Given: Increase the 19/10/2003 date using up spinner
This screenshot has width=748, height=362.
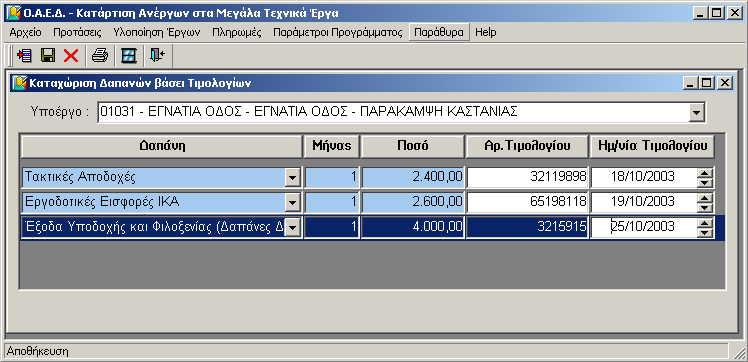Looking at the screenshot, I should (x=704, y=198).
